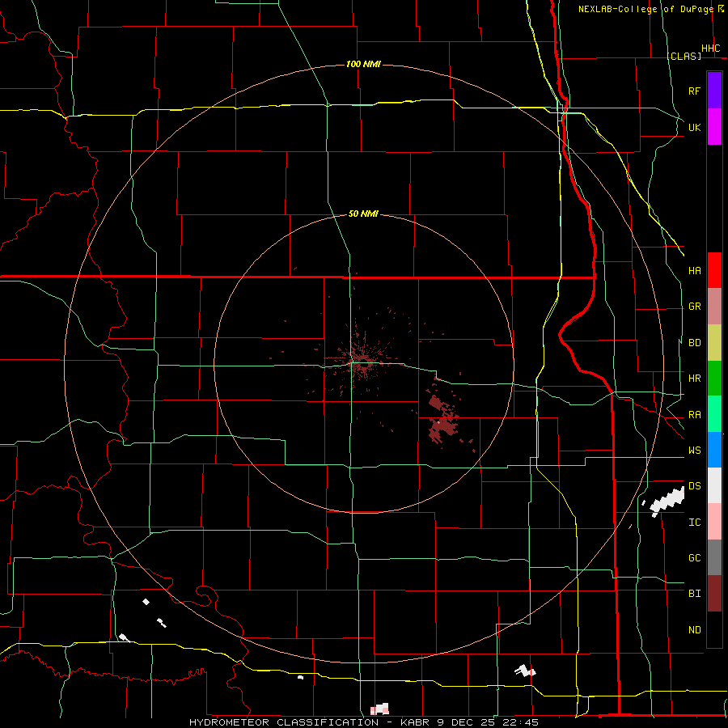This screenshot has height=728, width=728.
Task: Click the 50 NMI range ring label
Action: pos(363,214)
